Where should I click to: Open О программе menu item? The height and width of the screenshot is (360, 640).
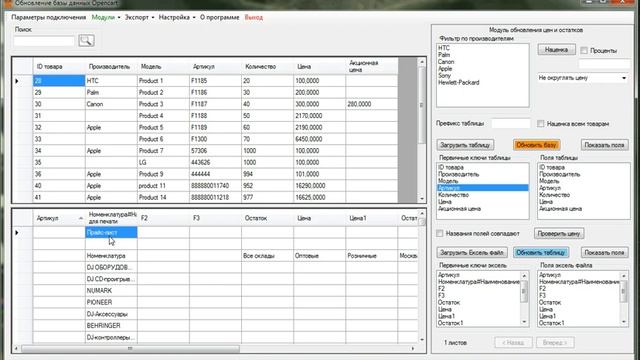coord(220,18)
